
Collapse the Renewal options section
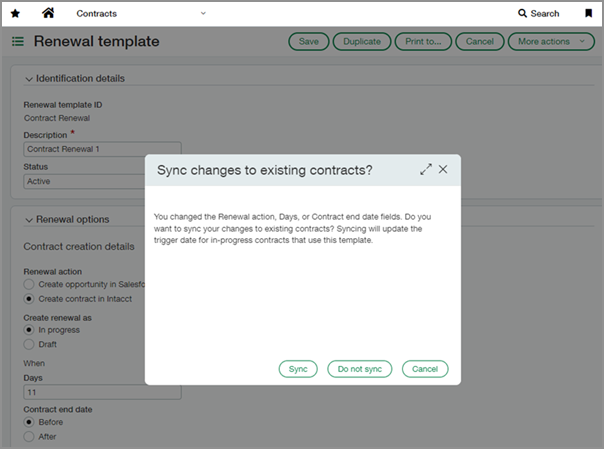pyautogui.click(x=29, y=219)
